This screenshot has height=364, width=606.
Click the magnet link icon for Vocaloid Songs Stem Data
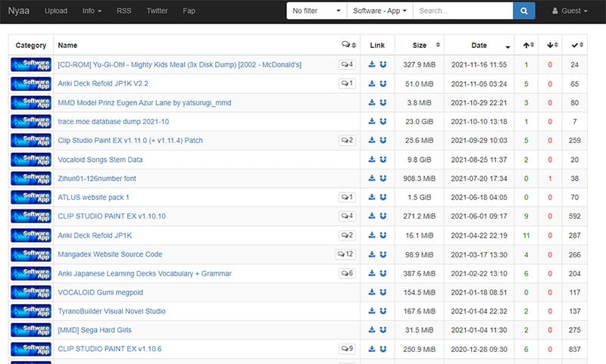point(383,160)
